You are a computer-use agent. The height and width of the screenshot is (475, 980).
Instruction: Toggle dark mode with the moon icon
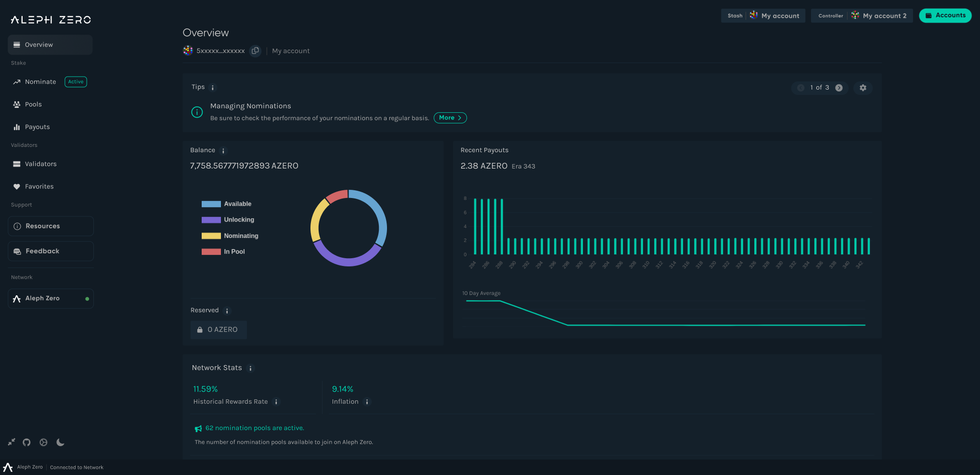pos(60,442)
